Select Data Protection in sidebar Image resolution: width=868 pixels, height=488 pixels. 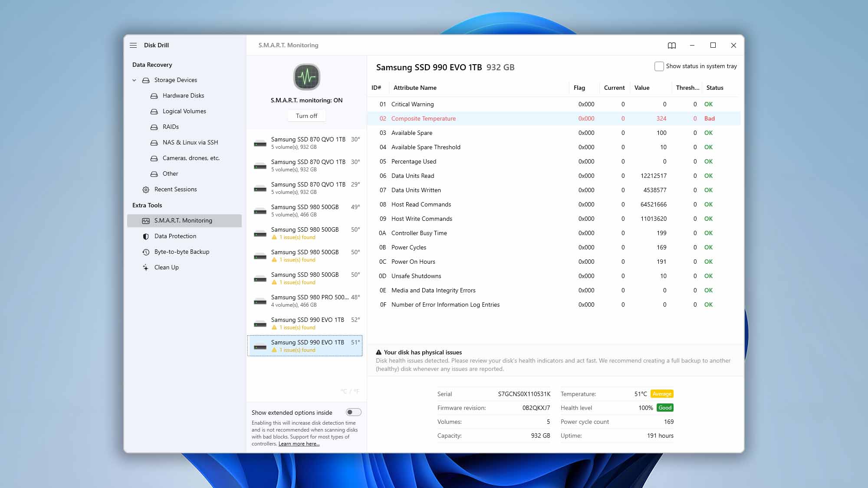[174, 236]
